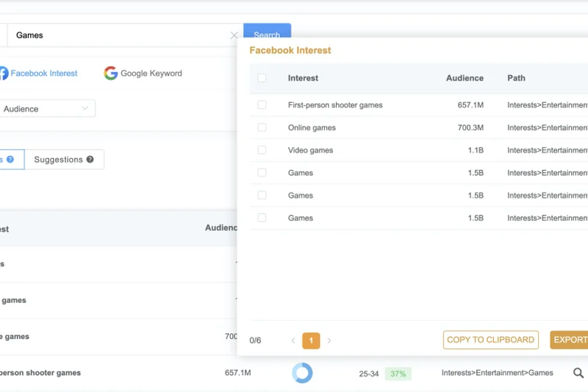The width and height of the screenshot is (588, 392).
Task: Click the EXPORT button
Action: [569, 340]
